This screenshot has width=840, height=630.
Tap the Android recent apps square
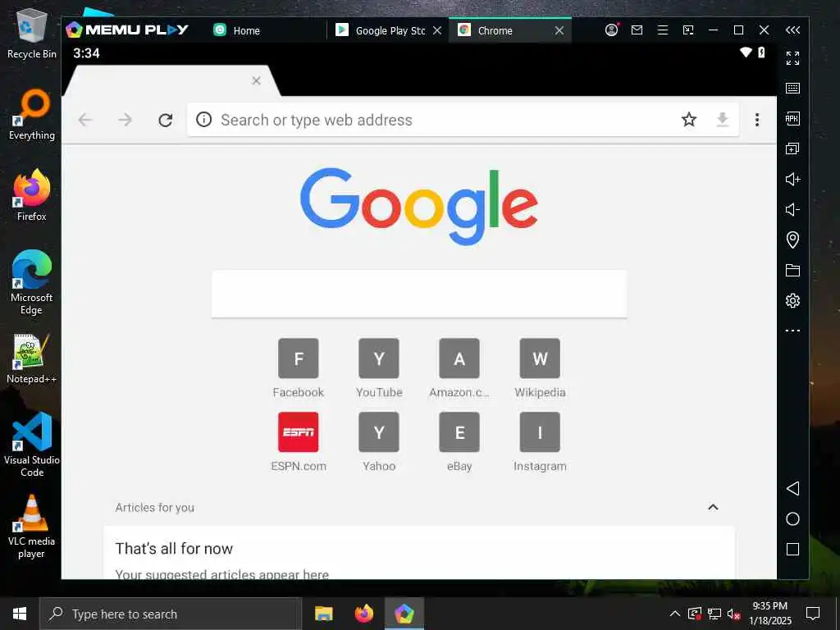pos(793,549)
